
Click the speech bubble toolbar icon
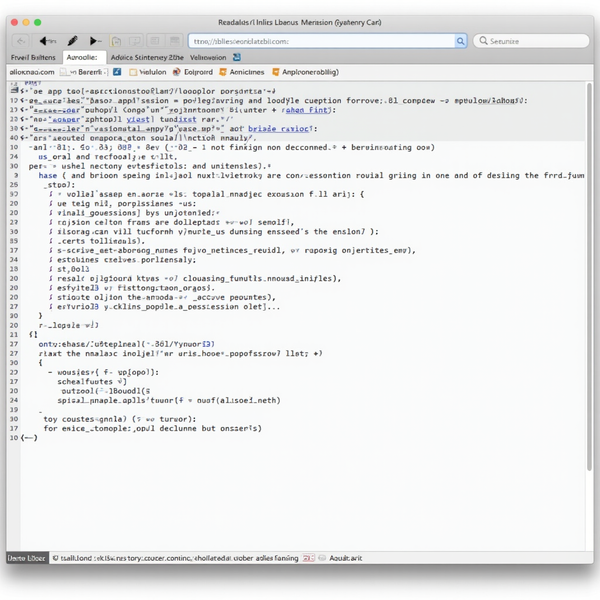(x=135, y=41)
